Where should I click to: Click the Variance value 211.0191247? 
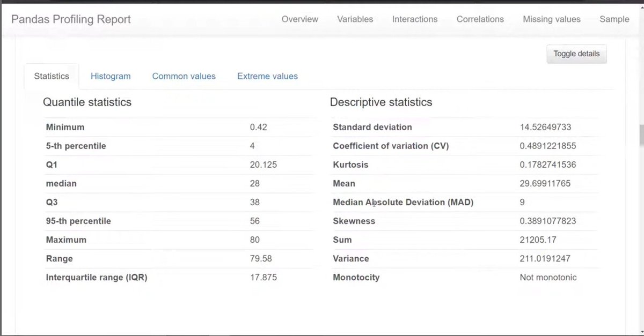coord(545,258)
